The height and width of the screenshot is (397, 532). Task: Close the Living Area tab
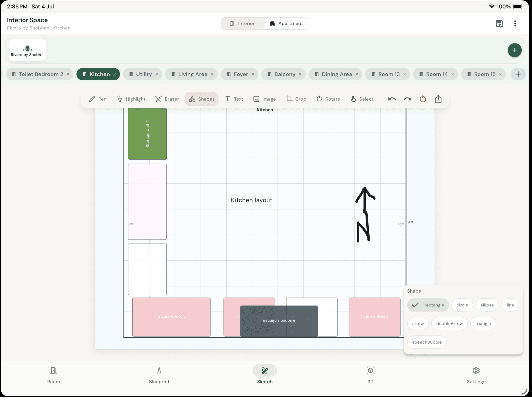[212, 74]
